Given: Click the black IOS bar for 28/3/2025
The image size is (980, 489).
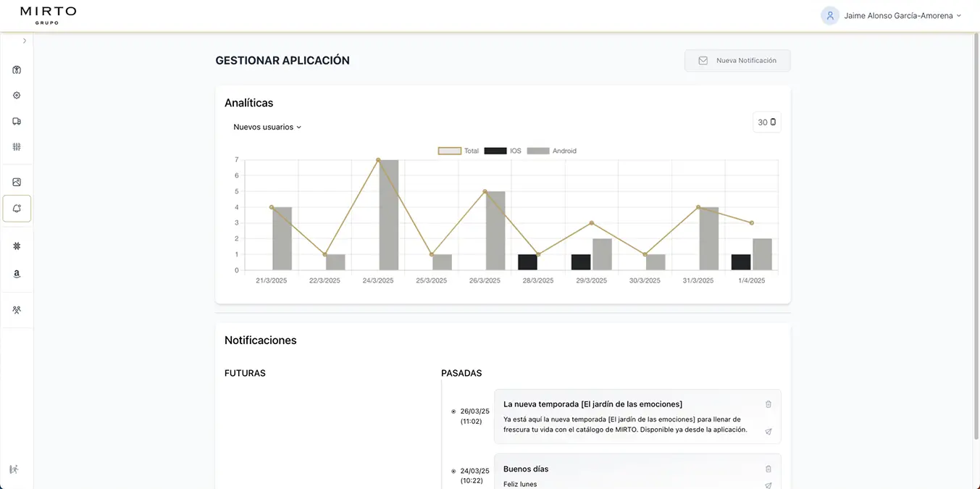Looking at the screenshot, I should pyautogui.click(x=527, y=262).
